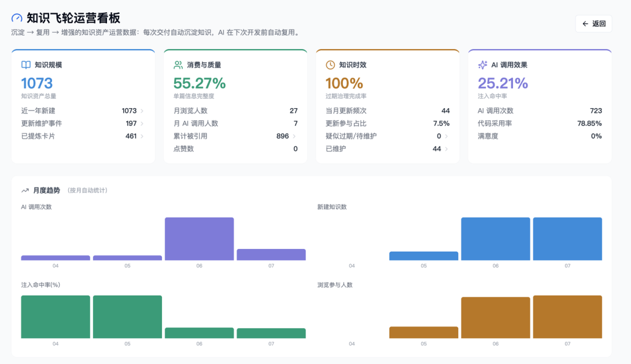Click the left arrow icon in 返回 button
Viewport: 631px width, 364px height.
(585, 24)
